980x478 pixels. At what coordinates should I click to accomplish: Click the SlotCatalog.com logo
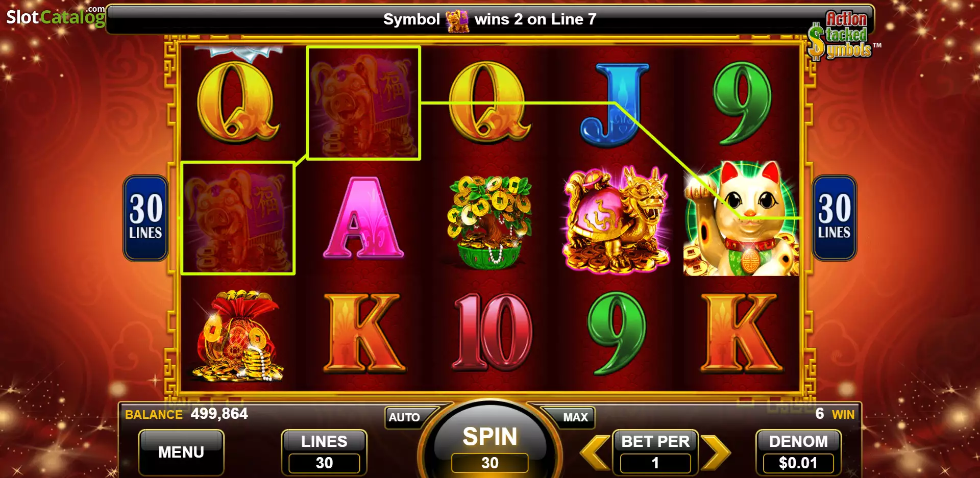56,16
